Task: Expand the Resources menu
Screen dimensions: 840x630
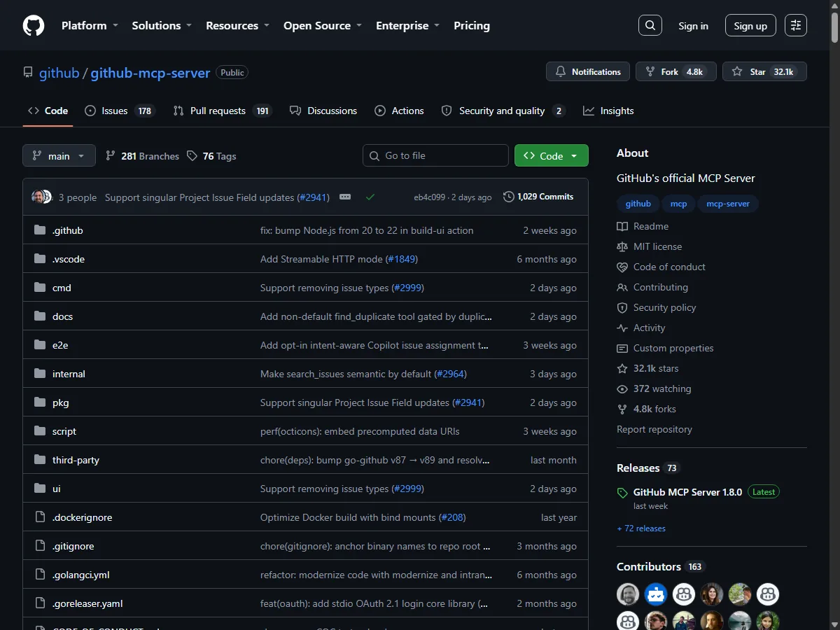Action: pyautogui.click(x=237, y=25)
